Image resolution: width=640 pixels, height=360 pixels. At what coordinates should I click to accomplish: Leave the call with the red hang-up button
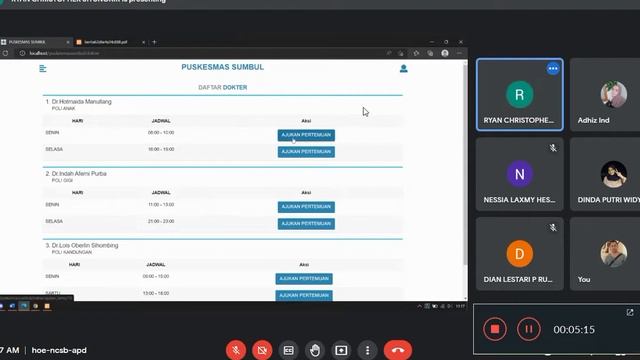[x=398, y=350]
